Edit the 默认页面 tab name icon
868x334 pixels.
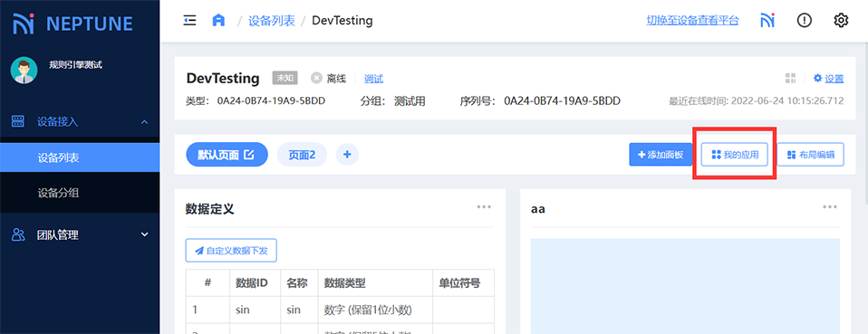(249, 155)
